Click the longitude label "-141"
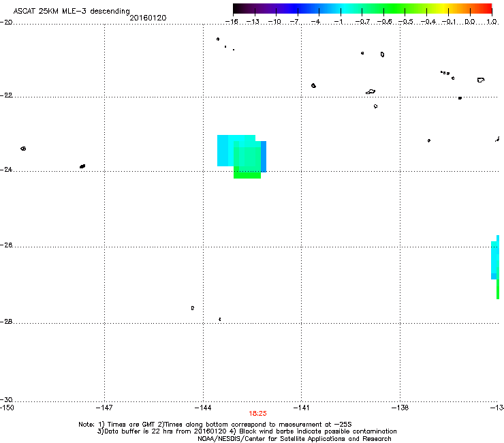Image resolution: width=504 pixels, height=443 pixels. click(x=302, y=408)
